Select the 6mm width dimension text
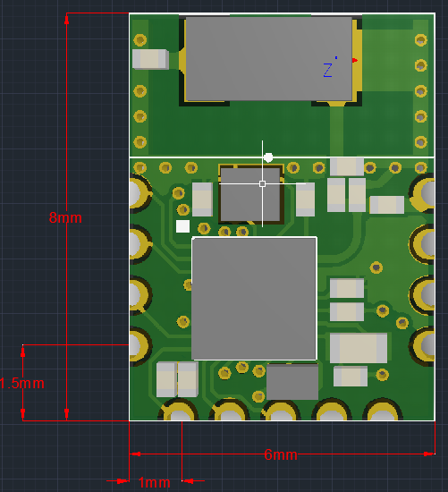 click(x=281, y=454)
